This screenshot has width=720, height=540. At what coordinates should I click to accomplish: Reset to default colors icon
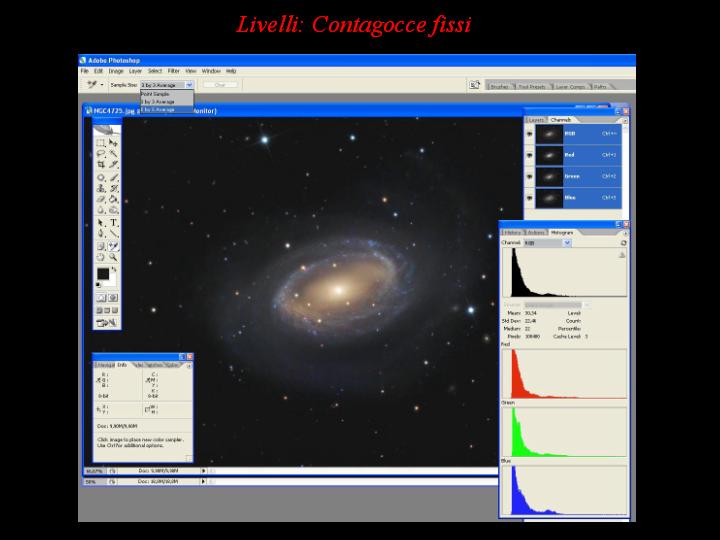click(x=98, y=285)
